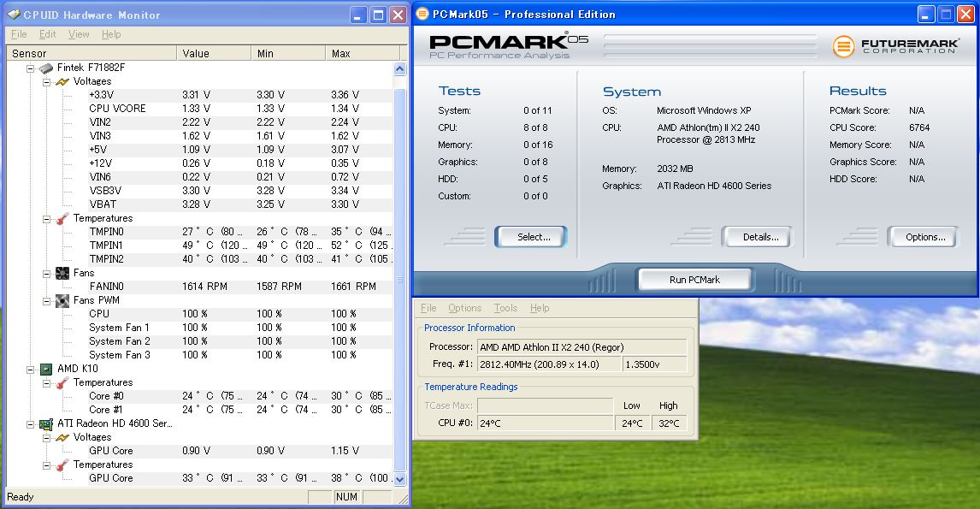Open the Options menu in temperature utility
The image size is (980, 509).
464,308
